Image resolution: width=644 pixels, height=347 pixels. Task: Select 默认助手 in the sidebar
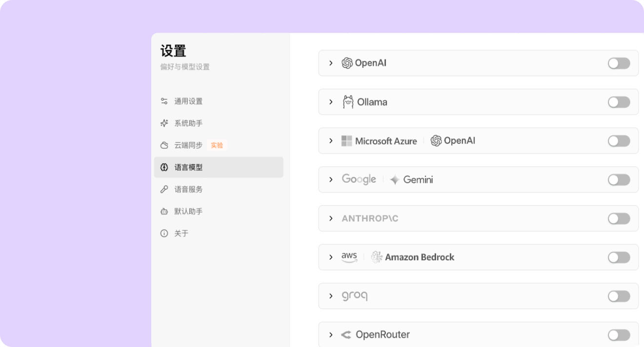189,211
